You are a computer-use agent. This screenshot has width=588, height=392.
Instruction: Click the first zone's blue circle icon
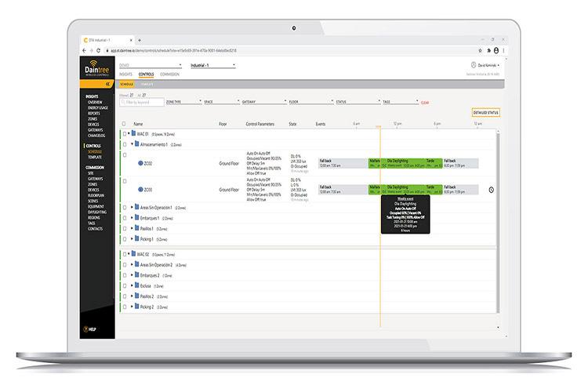140,163
